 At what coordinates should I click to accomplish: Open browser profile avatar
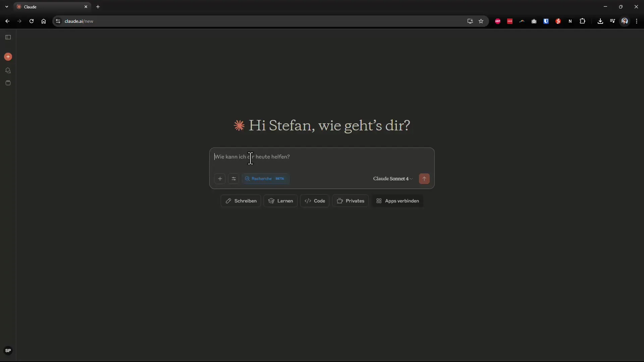coord(625,21)
